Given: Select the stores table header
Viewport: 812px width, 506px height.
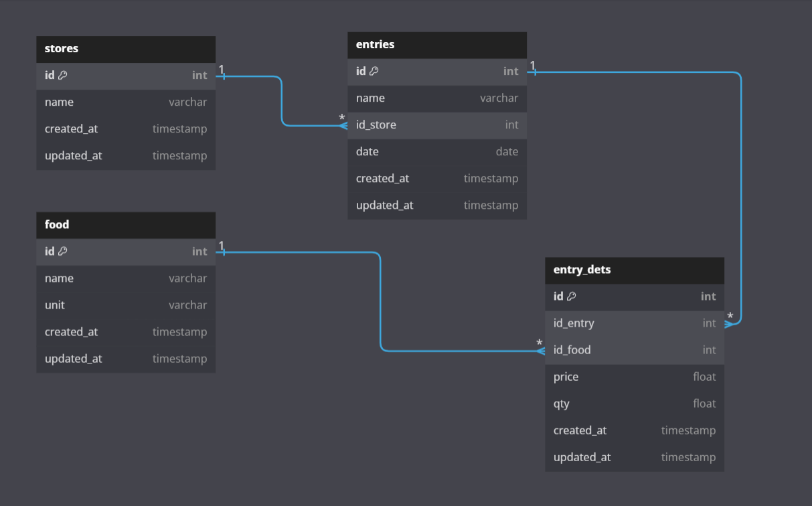Looking at the screenshot, I should (125, 48).
